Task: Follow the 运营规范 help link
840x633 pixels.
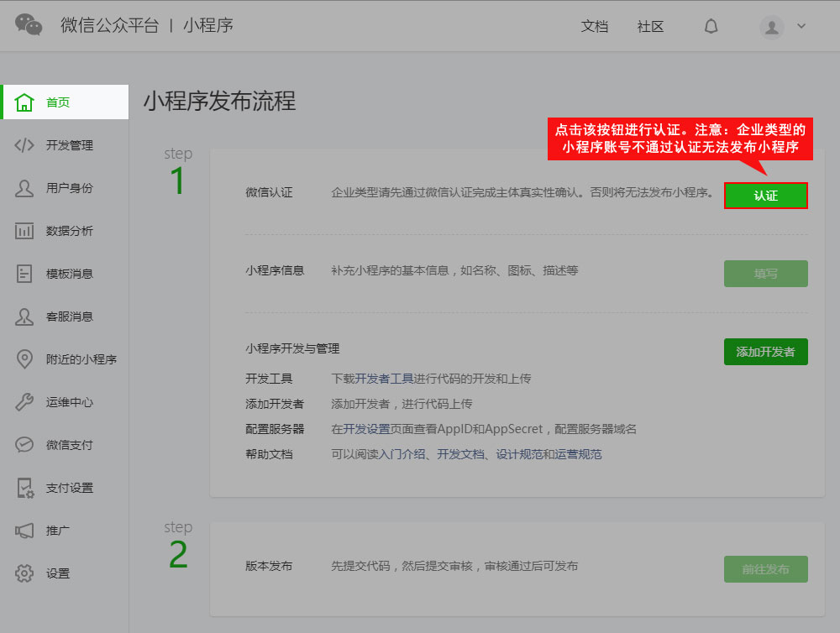Action: coord(578,454)
